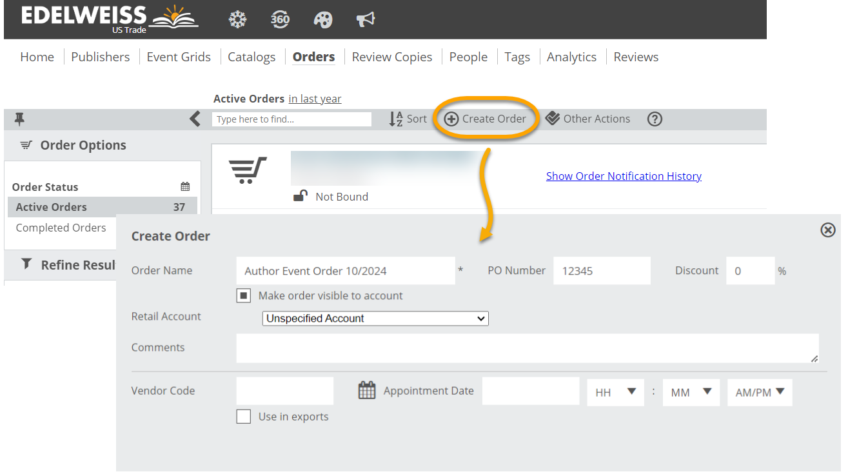Click the Order Name field

[346, 271]
